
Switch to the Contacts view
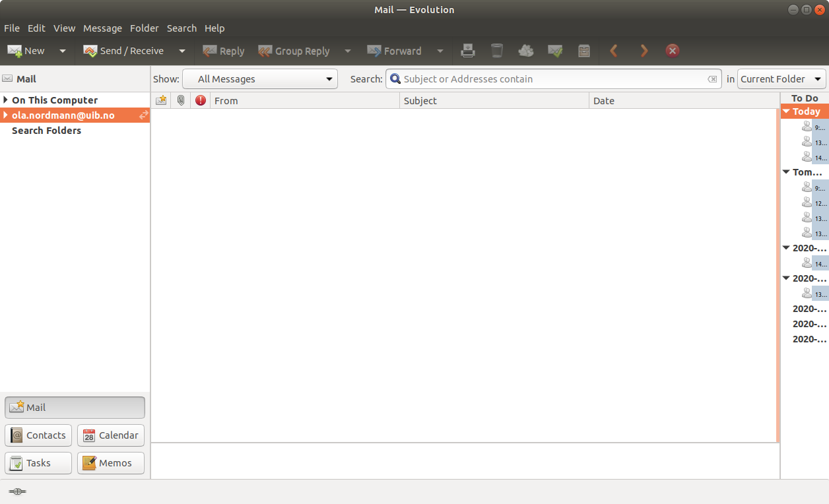38,435
